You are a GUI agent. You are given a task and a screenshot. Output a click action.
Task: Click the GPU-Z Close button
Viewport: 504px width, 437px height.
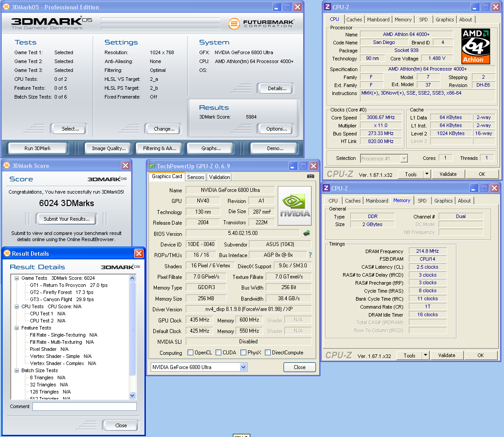300,367
